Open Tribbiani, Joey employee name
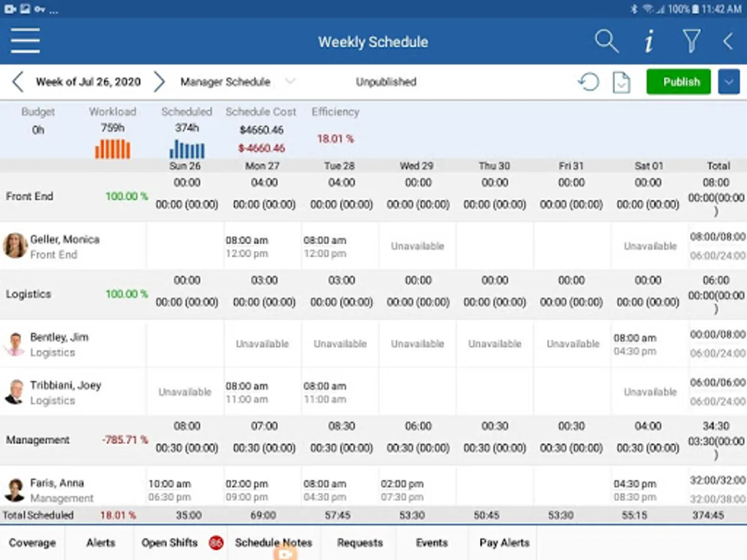This screenshot has width=747, height=560. pyautogui.click(x=65, y=385)
